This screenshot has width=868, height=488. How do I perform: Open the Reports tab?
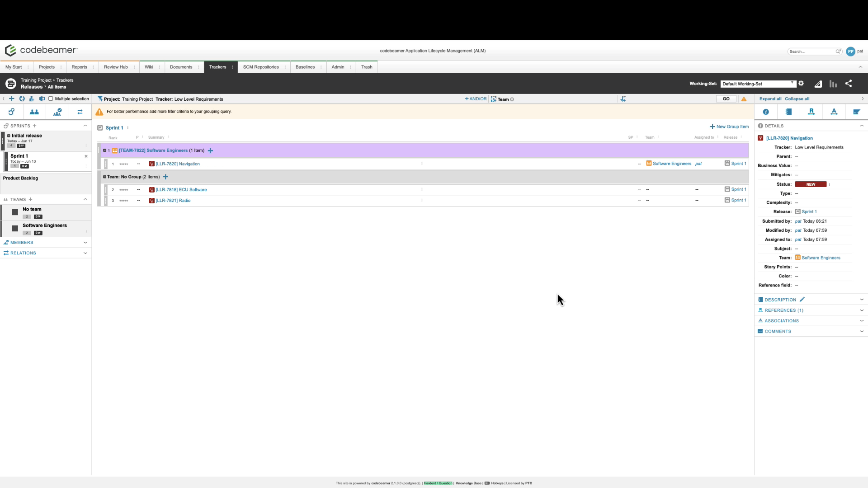[x=79, y=67]
